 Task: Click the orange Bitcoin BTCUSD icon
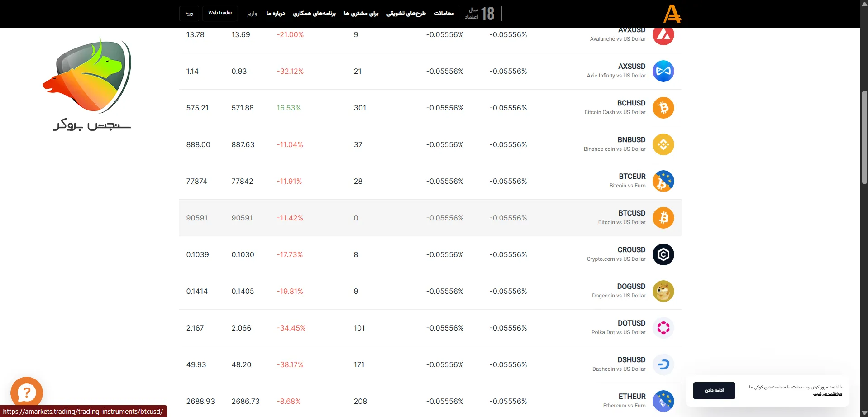tap(663, 218)
